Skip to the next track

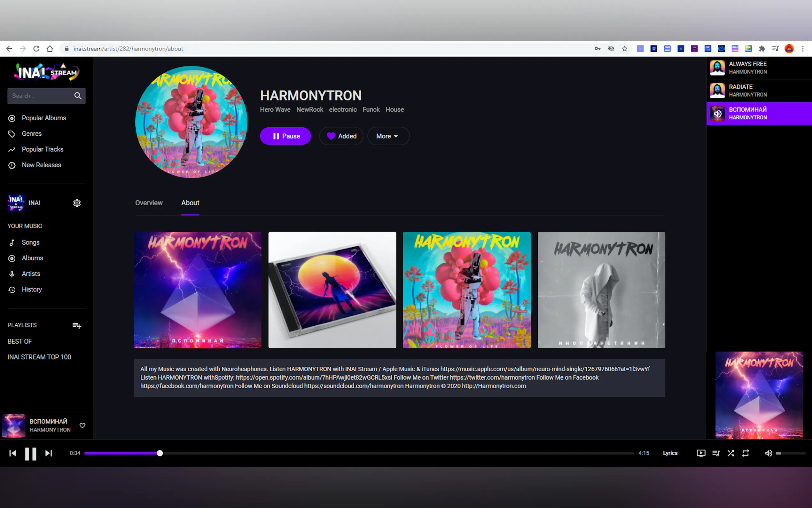pos(49,453)
